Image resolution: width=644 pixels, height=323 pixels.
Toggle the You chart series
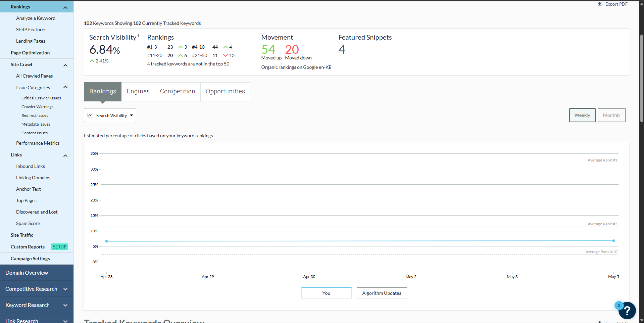tap(326, 293)
